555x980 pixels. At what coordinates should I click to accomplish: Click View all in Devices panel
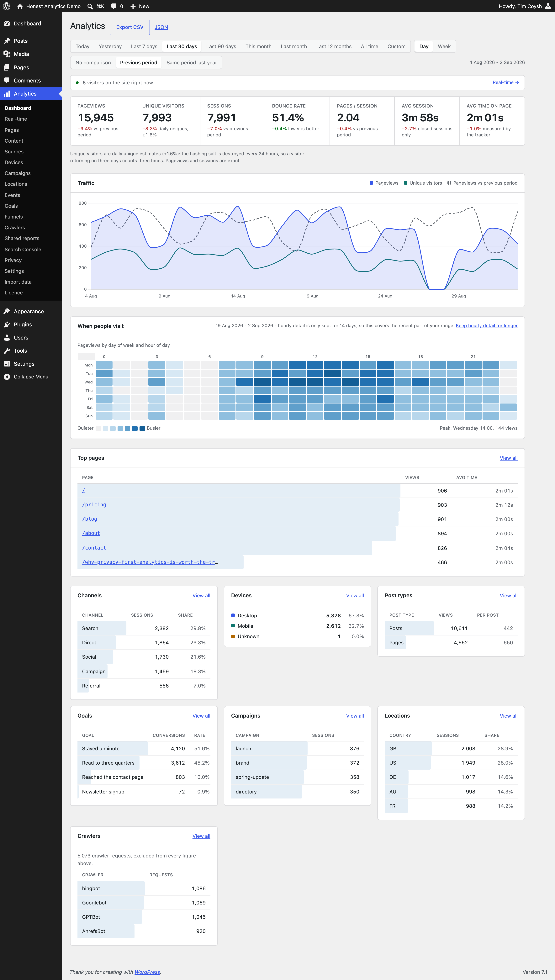pos(355,596)
